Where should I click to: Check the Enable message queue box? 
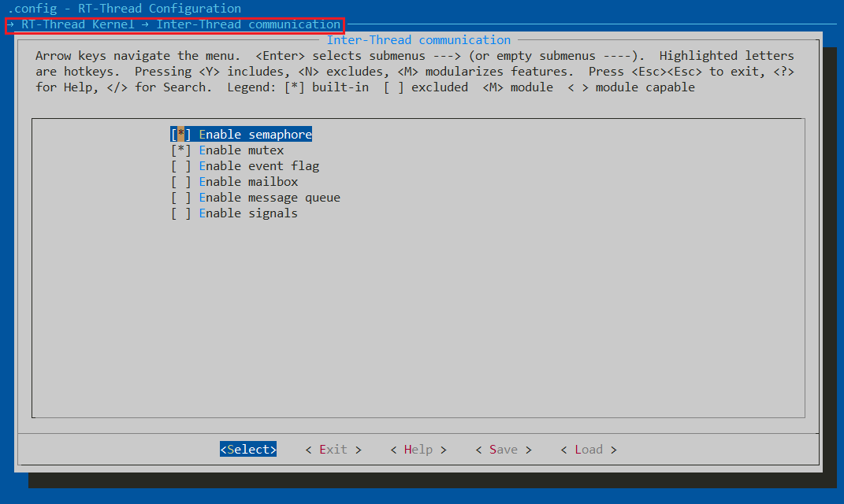click(181, 198)
